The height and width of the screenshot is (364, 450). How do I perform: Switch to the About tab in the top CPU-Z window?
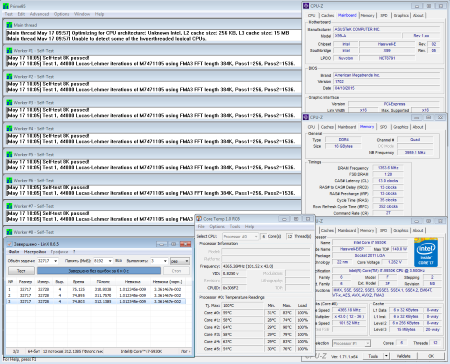tap(418, 15)
